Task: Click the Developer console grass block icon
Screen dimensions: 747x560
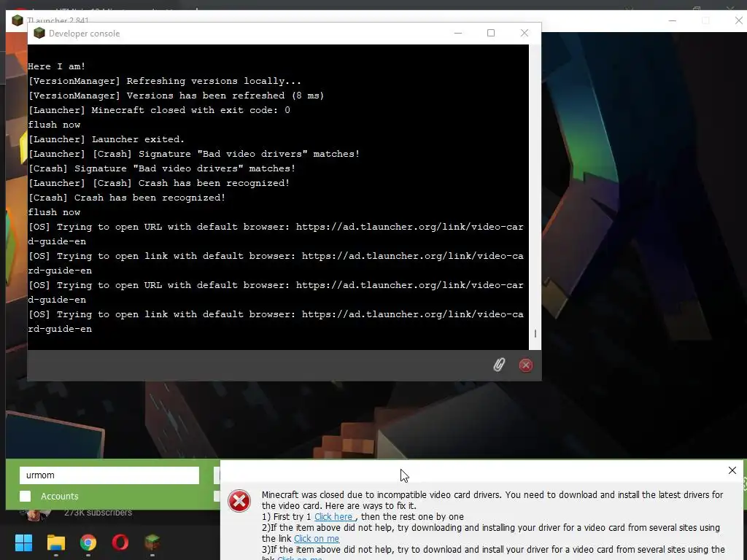Action: click(39, 33)
